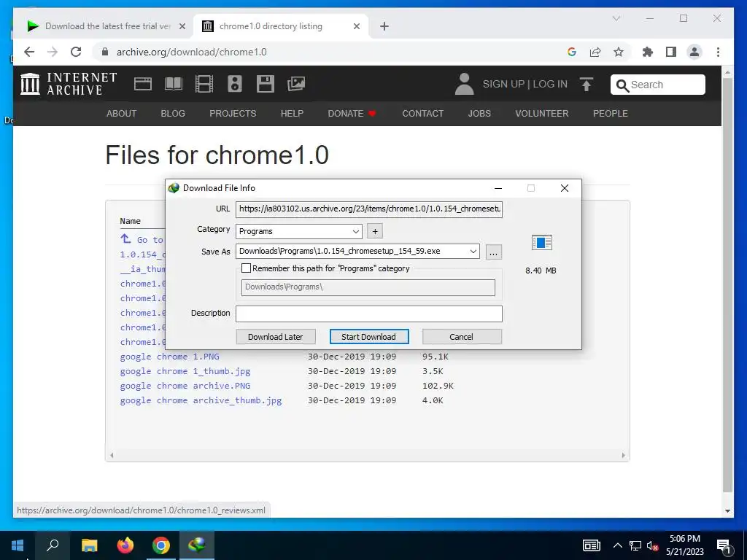Screen dimensions: 747x560
Task: Click the Internet Archive logo
Action: click(x=69, y=84)
